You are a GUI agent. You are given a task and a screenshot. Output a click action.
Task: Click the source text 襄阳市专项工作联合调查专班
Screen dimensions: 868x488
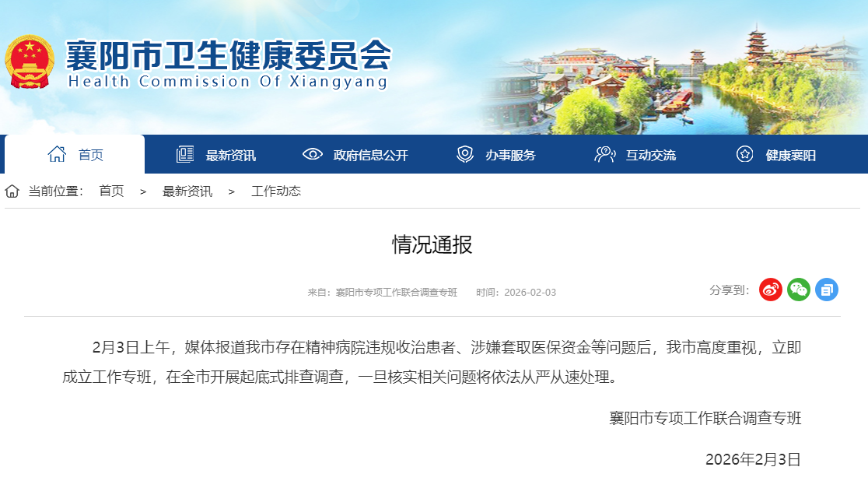pos(396,293)
